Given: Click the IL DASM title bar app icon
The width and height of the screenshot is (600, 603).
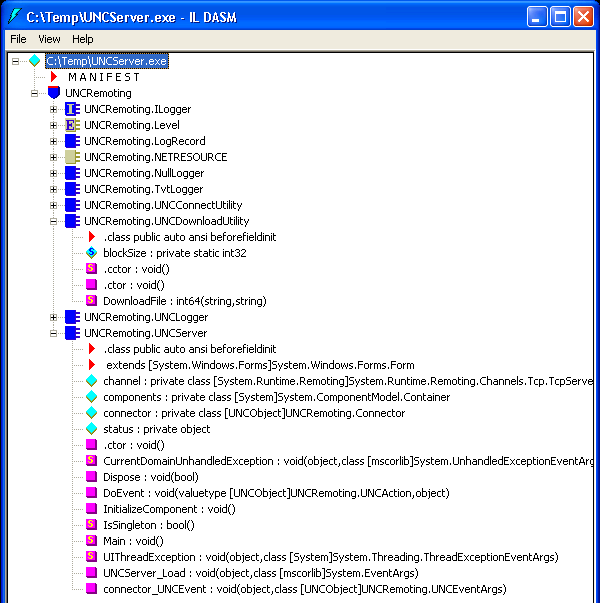Looking at the screenshot, I should [15, 16].
